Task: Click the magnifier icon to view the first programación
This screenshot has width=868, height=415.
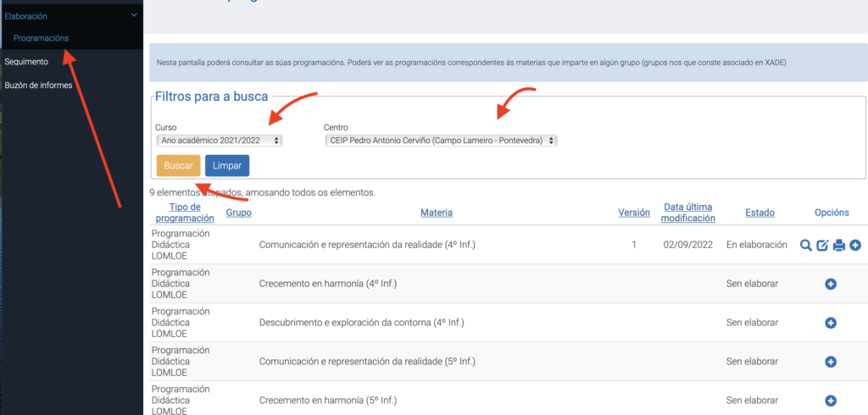Action: point(805,246)
